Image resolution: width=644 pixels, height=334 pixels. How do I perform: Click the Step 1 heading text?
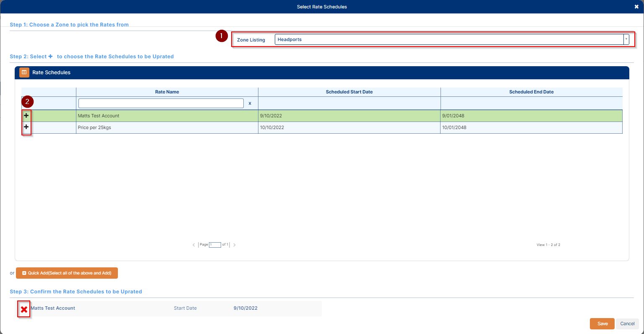[x=69, y=25]
